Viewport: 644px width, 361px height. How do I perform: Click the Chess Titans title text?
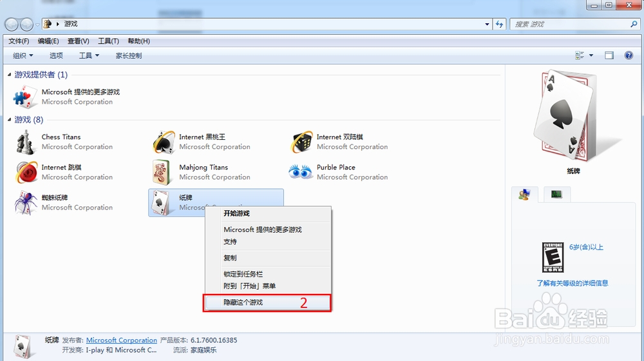click(61, 137)
